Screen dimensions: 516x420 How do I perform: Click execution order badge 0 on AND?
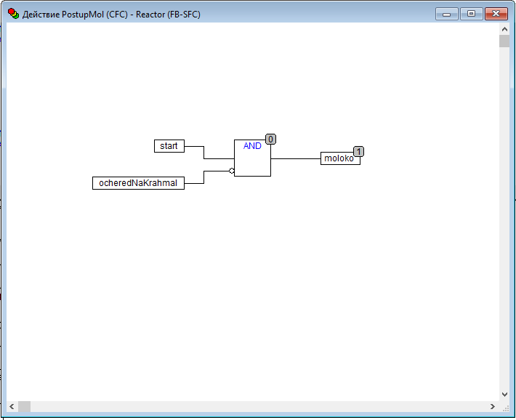(270, 140)
